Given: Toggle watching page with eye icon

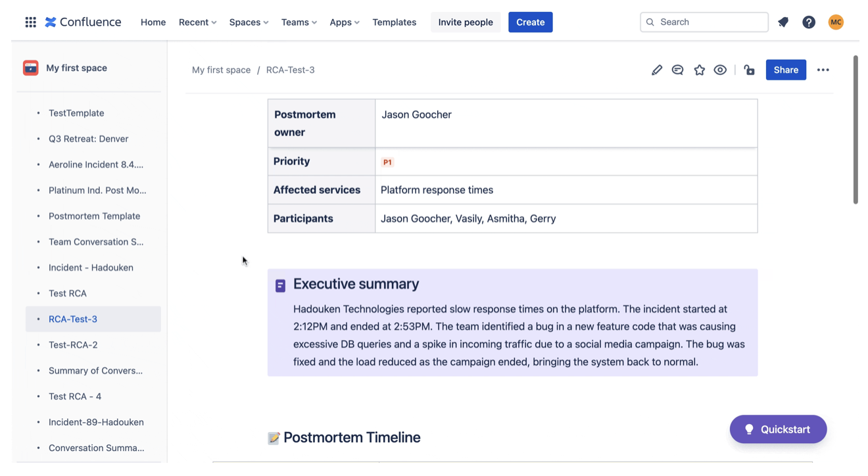Looking at the screenshot, I should [720, 70].
